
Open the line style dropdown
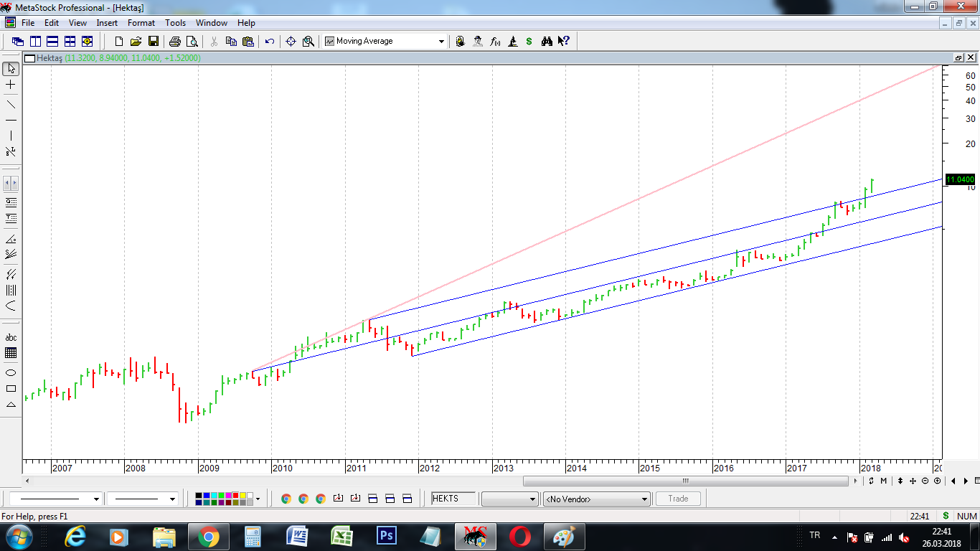click(x=96, y=499)
